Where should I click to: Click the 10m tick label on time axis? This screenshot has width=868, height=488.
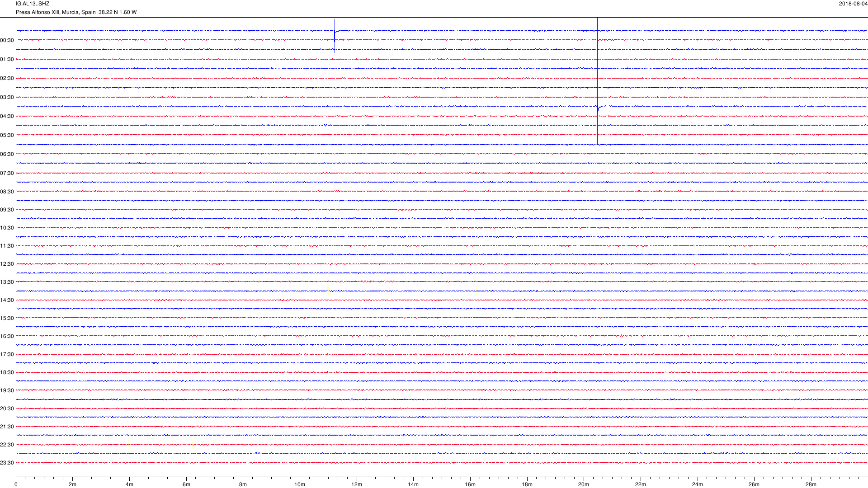click(300, 484)
